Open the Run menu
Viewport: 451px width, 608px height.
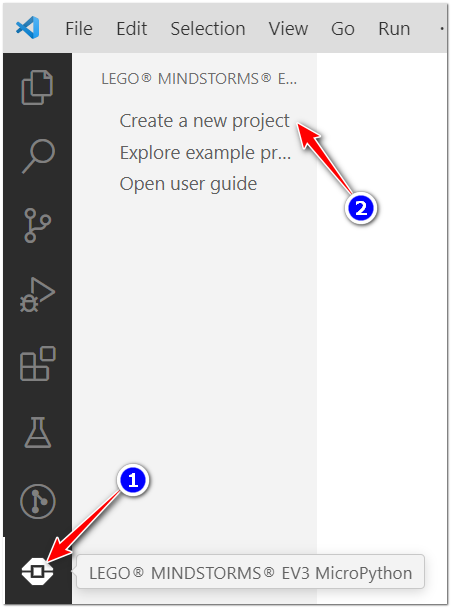[x=394, y=29]
